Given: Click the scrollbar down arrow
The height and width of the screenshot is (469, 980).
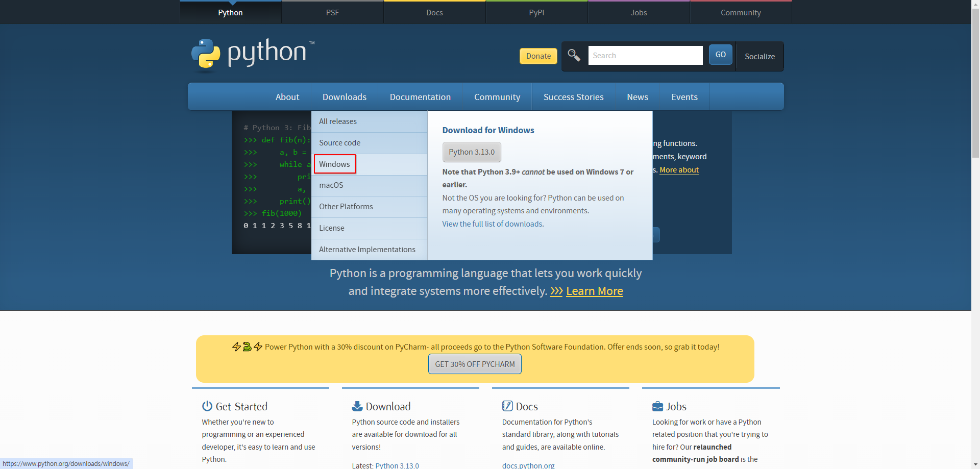Looking at the screenshot, I should 975,464.
